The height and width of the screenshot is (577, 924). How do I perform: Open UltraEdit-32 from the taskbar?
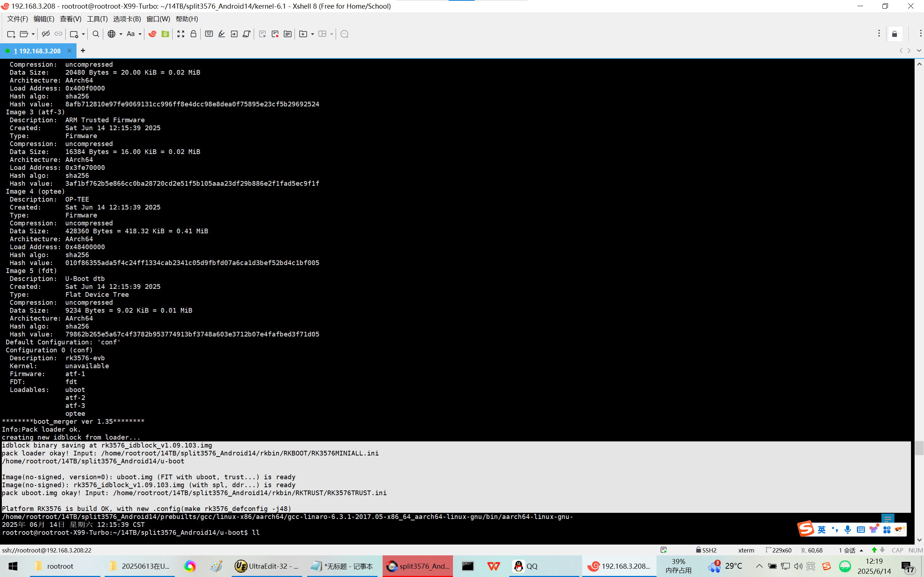click(267, 566)
